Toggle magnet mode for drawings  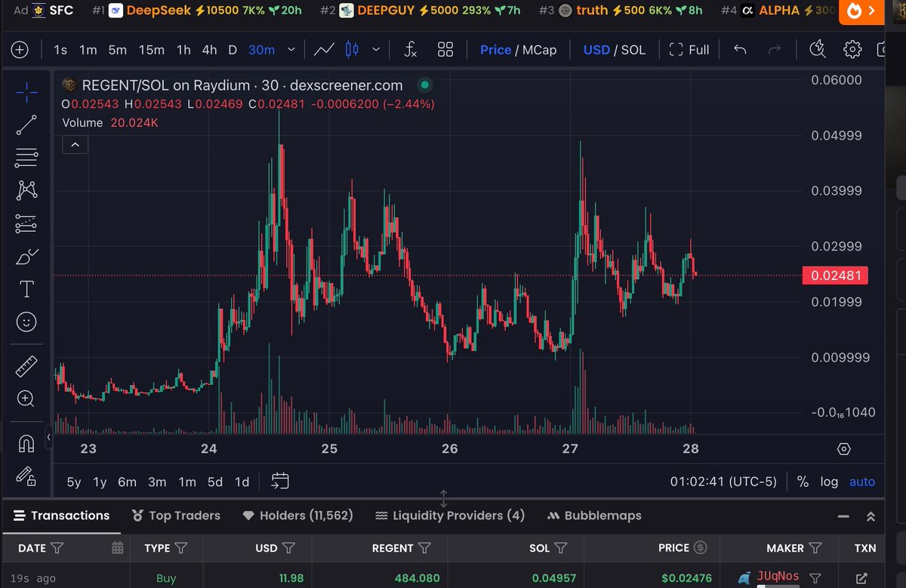(26, 444)
